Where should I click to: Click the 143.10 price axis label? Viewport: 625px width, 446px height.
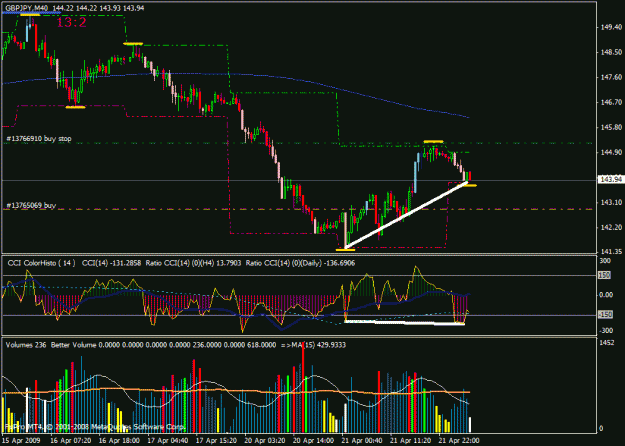click(611, 202)
